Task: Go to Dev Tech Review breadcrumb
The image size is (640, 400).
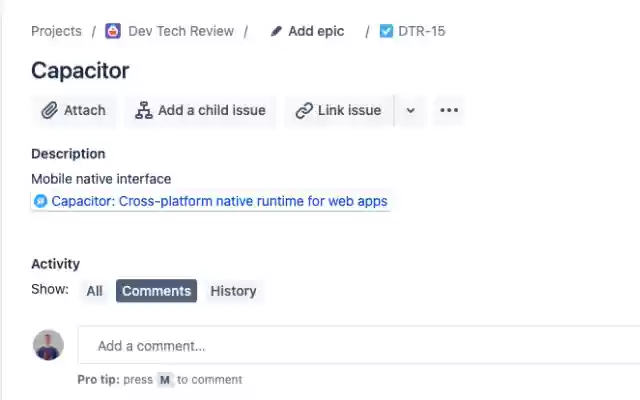Action: 181,31
